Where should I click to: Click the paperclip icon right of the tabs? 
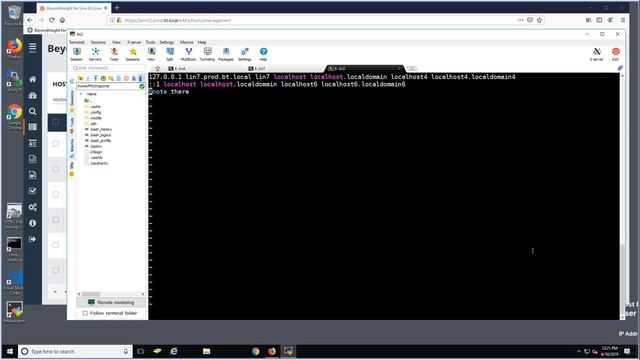point(620,68)
